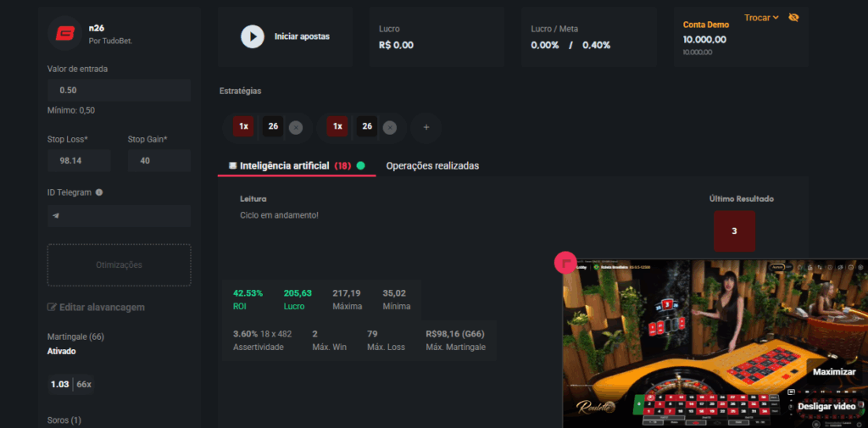
Task: Remove the second 1x 26 strategy
Action: click(389, 128)
